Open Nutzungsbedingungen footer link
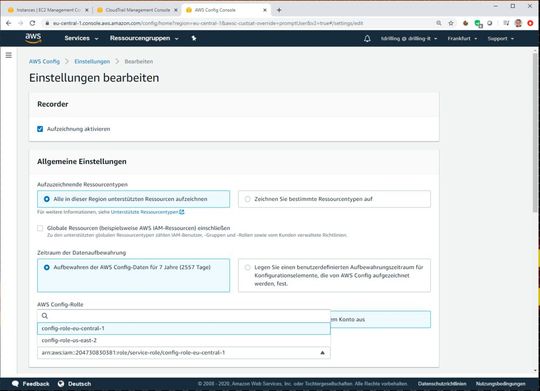The height and width of the screenshot is (391, 540). (501, 383)
